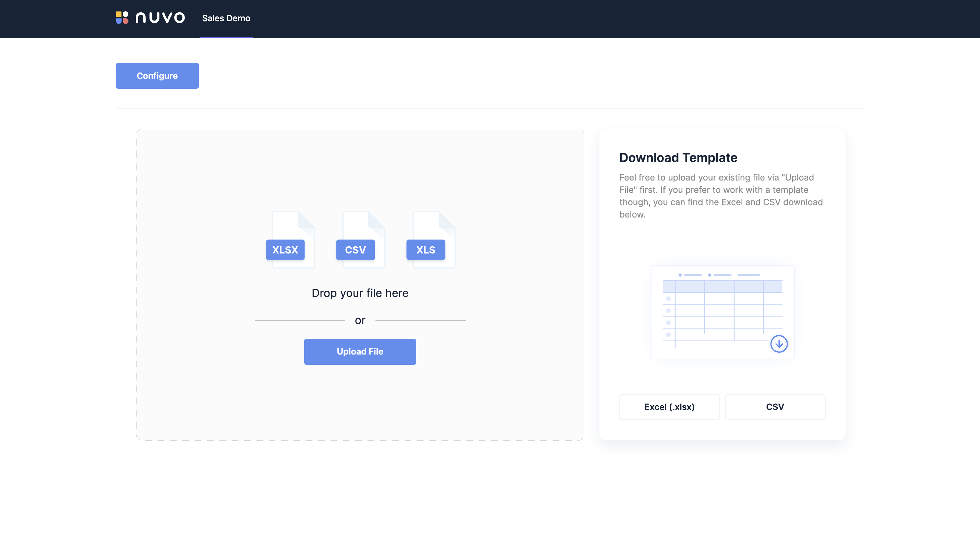
Task: Download the Excel (.xlsx) template
Action: coord(669,407)
